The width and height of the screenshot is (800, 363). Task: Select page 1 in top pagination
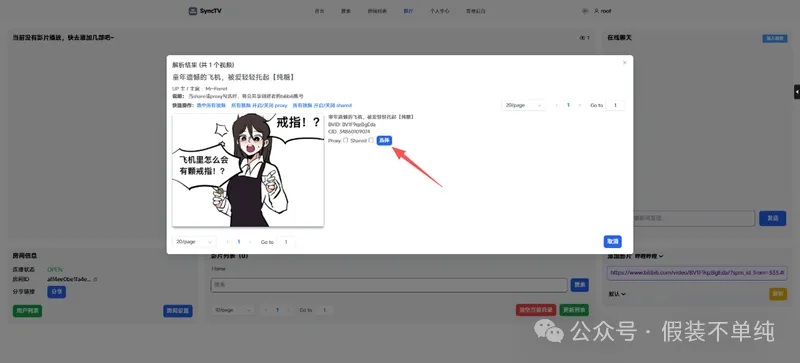point(568,105)
